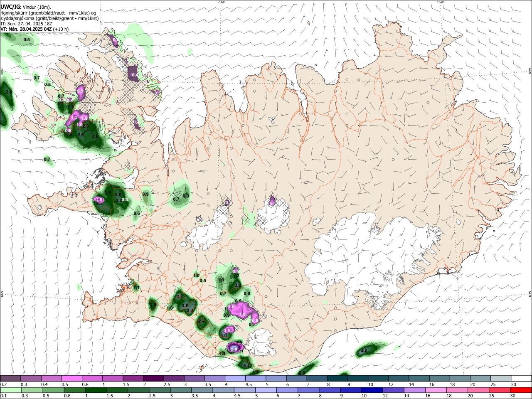Click the 1.4 rain value on Snæfellsnes
This screenshot has width=532, height=399.
(x=108, y=192)
